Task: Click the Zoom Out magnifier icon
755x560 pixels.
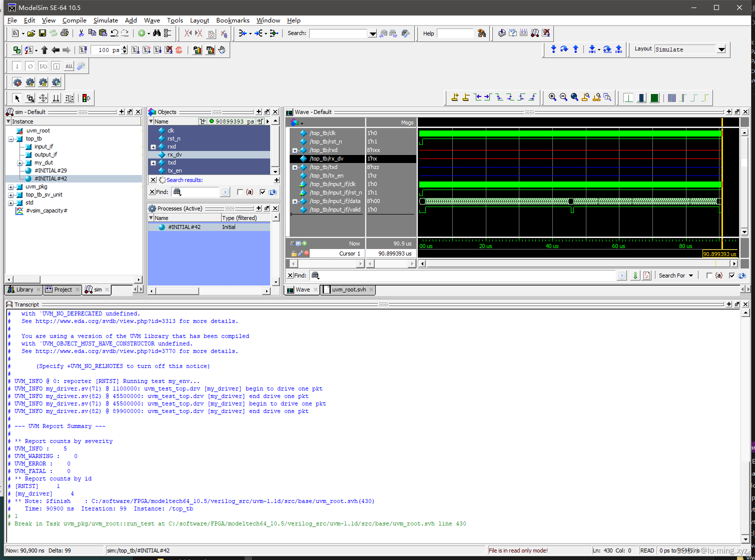Action: 563,97
